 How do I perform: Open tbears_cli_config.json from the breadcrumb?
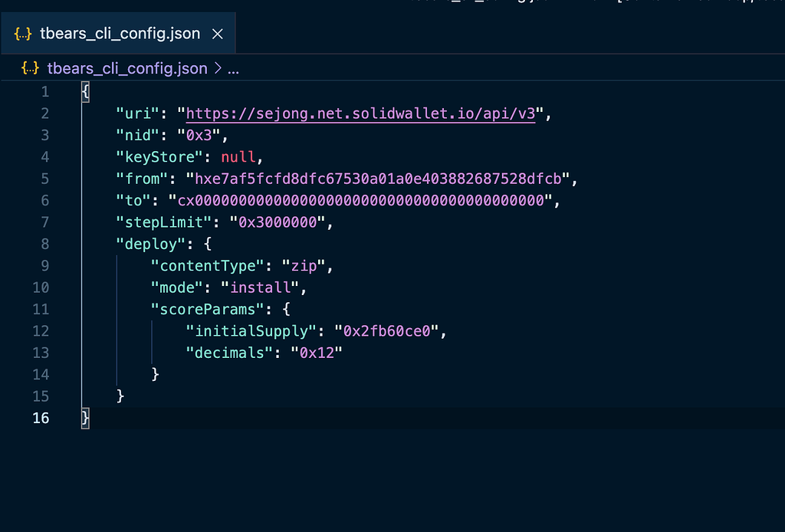point(126,68)
